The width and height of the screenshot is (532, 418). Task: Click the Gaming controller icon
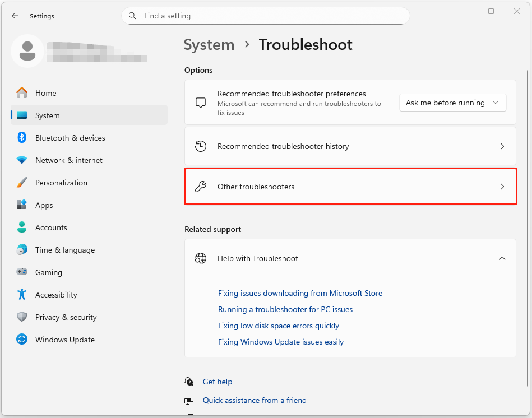(x=21, y=272)
